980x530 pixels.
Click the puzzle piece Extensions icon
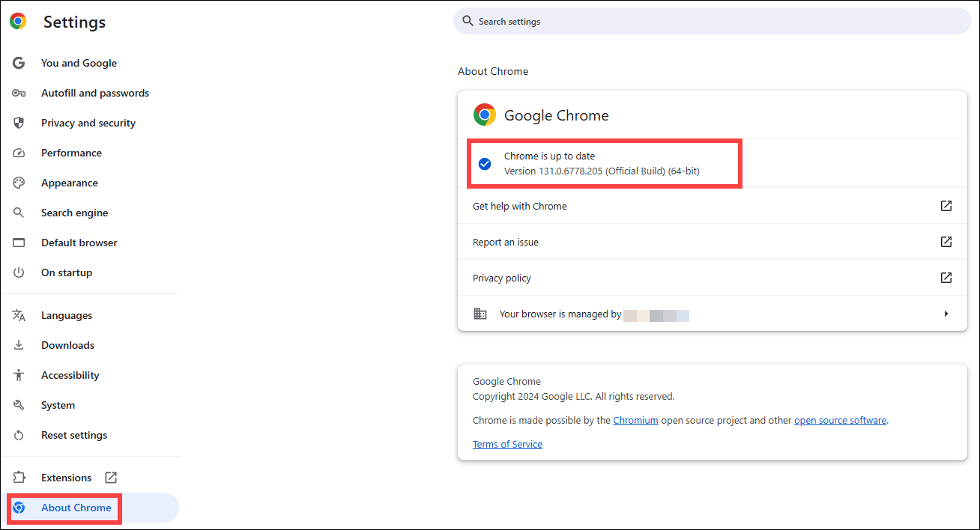(x=19, y=478)
